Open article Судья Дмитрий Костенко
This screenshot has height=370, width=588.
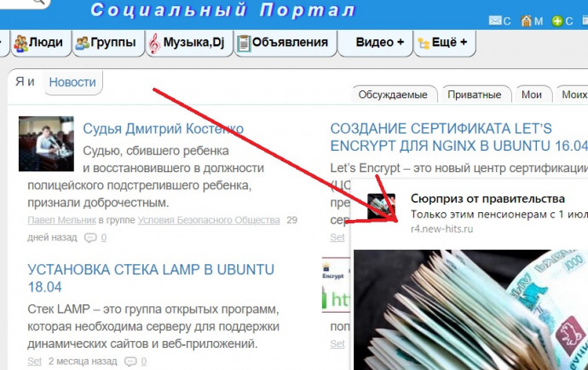pos(163,129)
